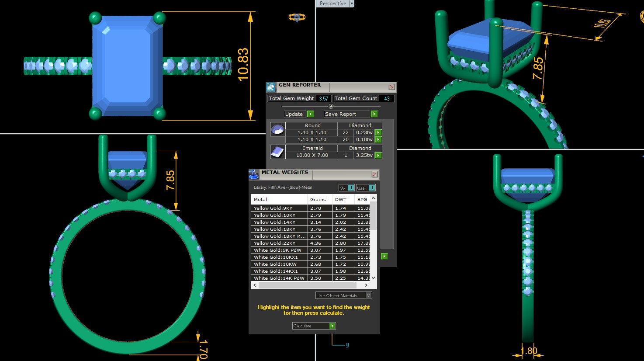Viewport: 644px width, 361px height.
Task: Click the Emerald shape header cell
Action: (312, 148)
